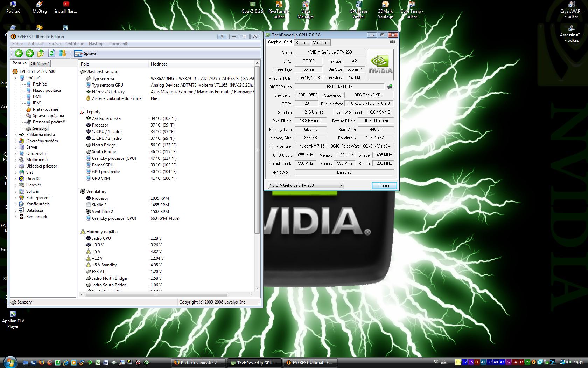Screen dimensions: 588x368
Task: Open the Správa menu in EVEREST
Action: pyautogui.click(x=54, y=44)
